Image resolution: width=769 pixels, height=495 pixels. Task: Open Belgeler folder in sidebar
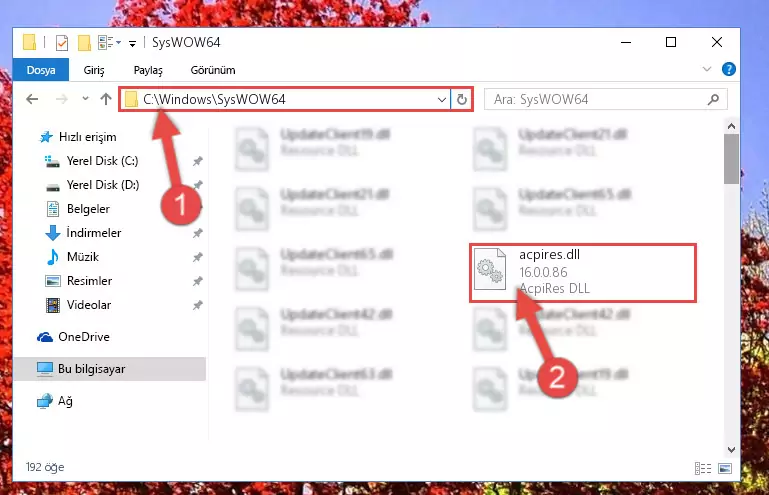78,209
